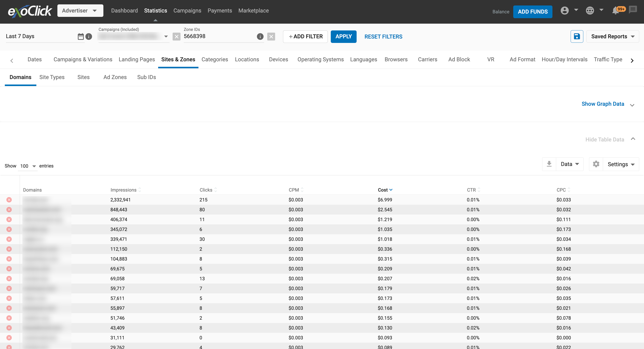644x349 pixels.
Task: Click the globe language icon
Action: 590,11
